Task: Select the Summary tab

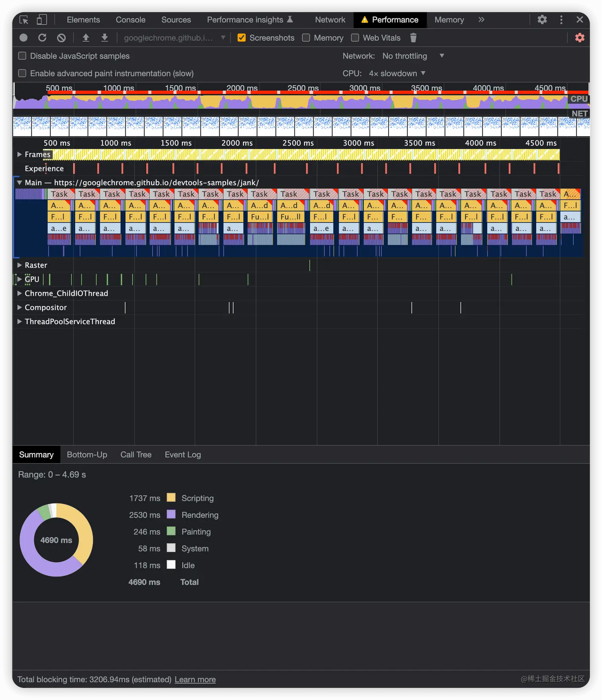Action: click(x=36, y=455)
